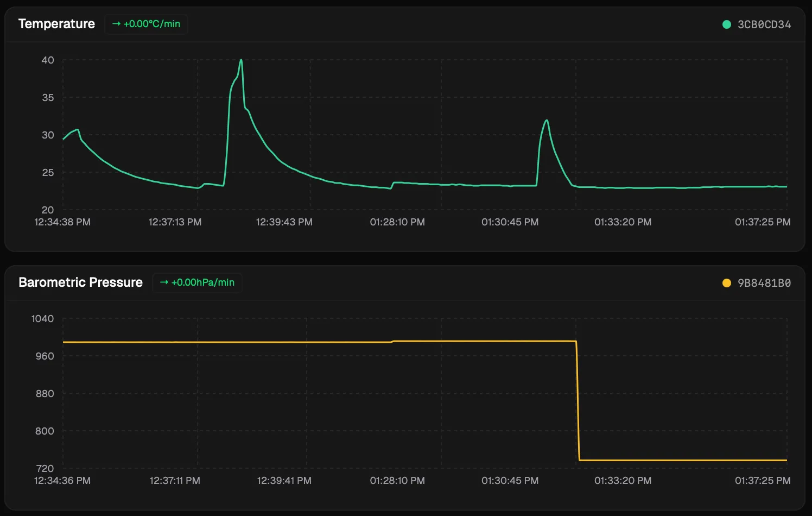
Task: Click the 12:39:41 PM pressure axis label
Action: [284, 481]
